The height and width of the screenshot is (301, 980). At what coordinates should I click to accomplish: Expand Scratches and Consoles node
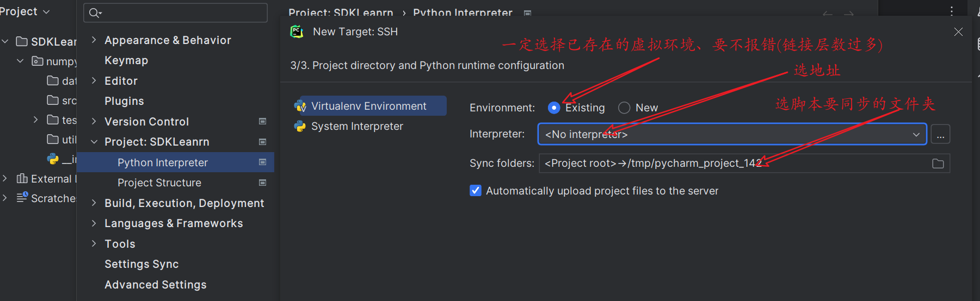tap(5, 198)
